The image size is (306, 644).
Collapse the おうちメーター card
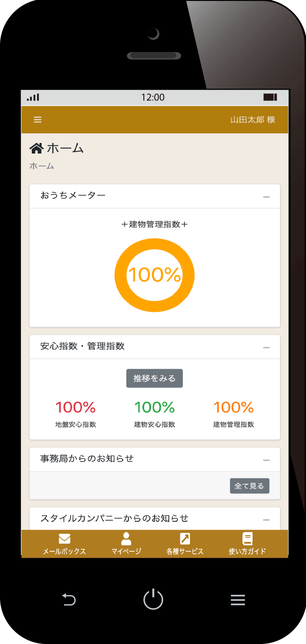[266, 197]
